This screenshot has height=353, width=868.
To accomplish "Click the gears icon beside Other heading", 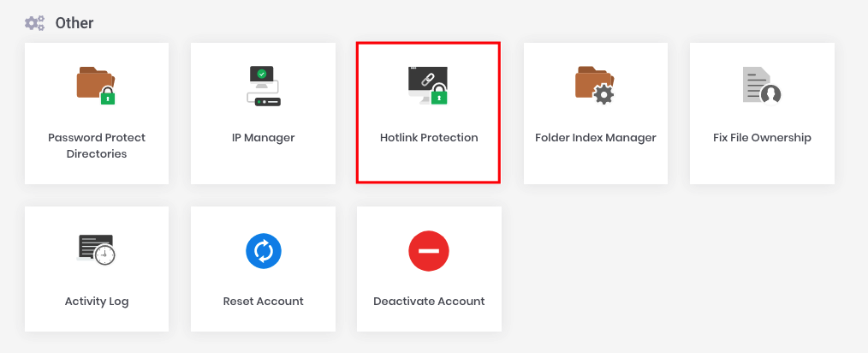I will pyautogui.click(x=35, y=23).
